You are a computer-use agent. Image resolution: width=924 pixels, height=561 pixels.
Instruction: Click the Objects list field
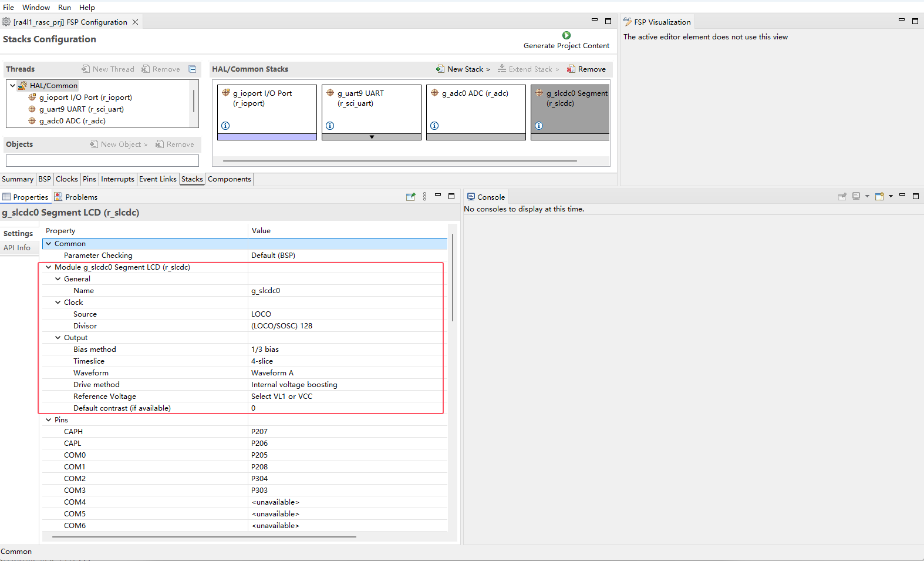pyautogui.click(x=102, y=160)
